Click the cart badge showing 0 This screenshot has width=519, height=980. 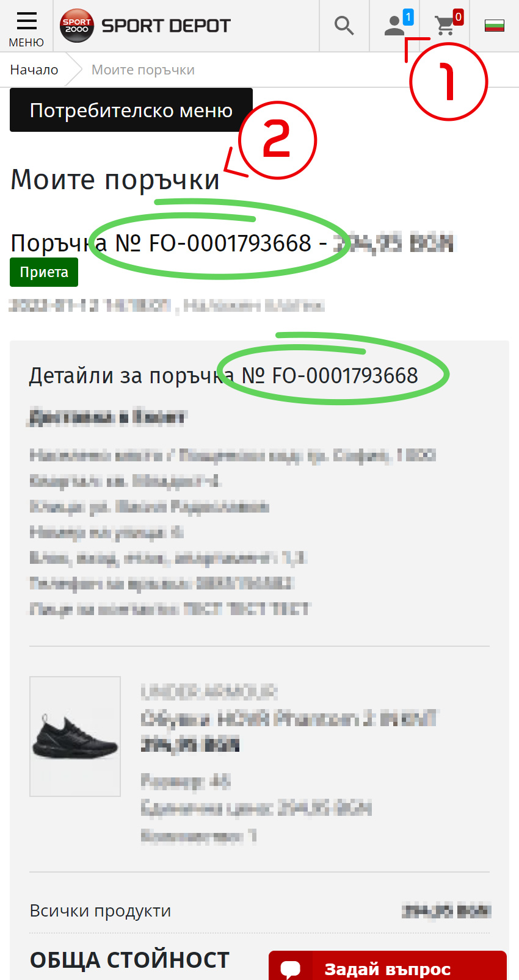458,17
